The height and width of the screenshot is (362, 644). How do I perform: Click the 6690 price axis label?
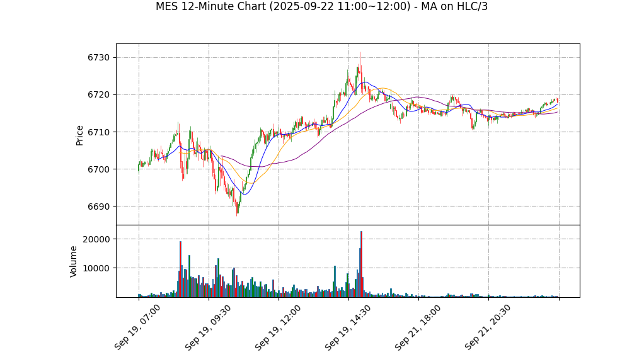point(98,206)
